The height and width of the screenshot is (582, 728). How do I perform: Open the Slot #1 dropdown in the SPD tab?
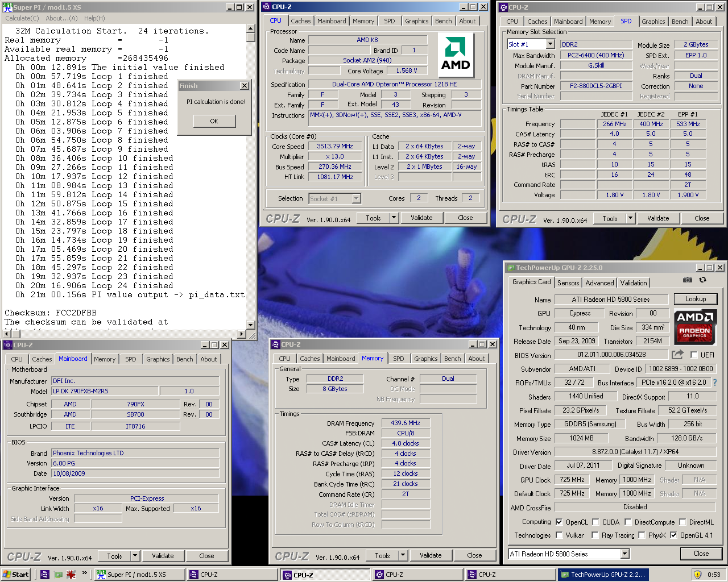[x=550, y=44]
